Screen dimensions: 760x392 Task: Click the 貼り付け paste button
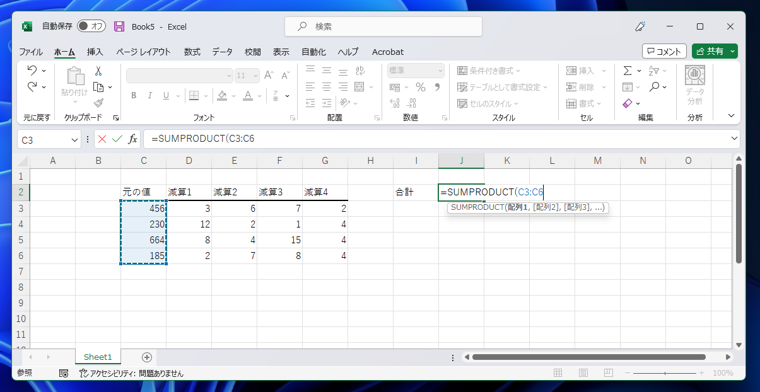tap(75, 85)
